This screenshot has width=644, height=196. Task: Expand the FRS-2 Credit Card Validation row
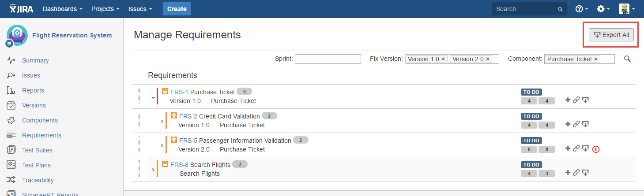[162, 121]
